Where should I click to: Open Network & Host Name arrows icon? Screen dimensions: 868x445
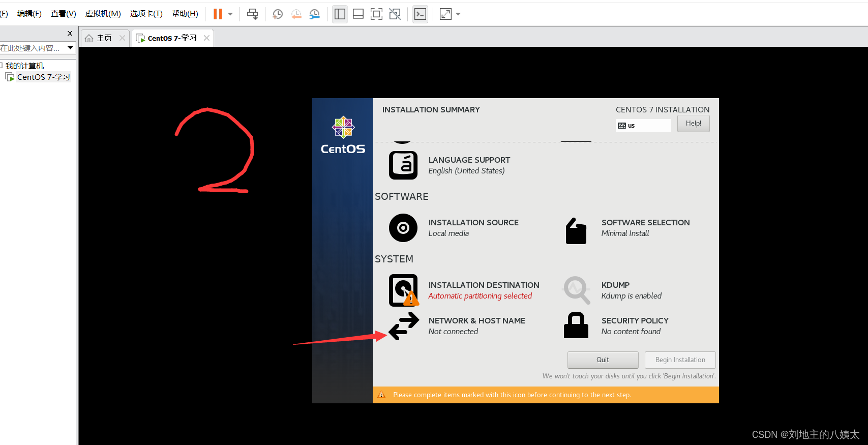[404, 326]
